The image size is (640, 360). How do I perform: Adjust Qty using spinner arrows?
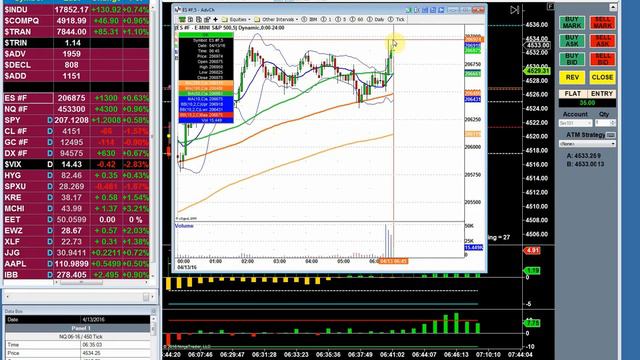coord(612,123)
